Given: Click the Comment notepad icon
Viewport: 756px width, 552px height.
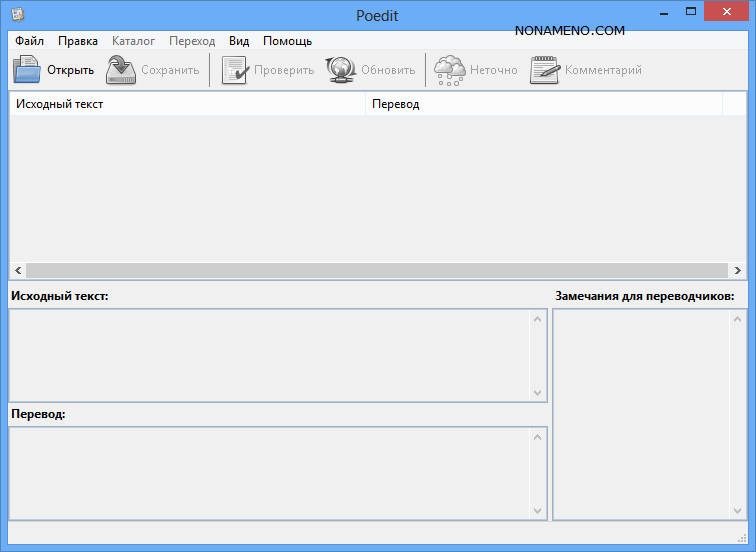Looking at the screenshot, I should coord(544,70).
